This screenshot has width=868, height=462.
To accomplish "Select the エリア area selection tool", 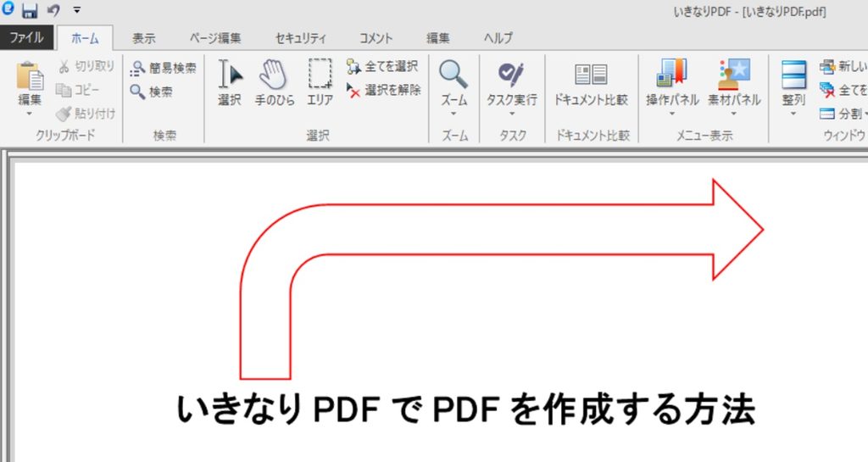I will tap(320, 83).
